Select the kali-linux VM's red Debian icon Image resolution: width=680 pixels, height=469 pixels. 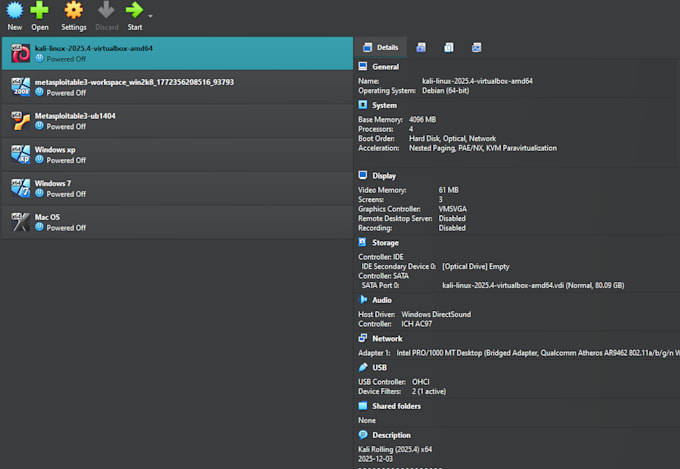pyautogui.click(x=20, y=53)
